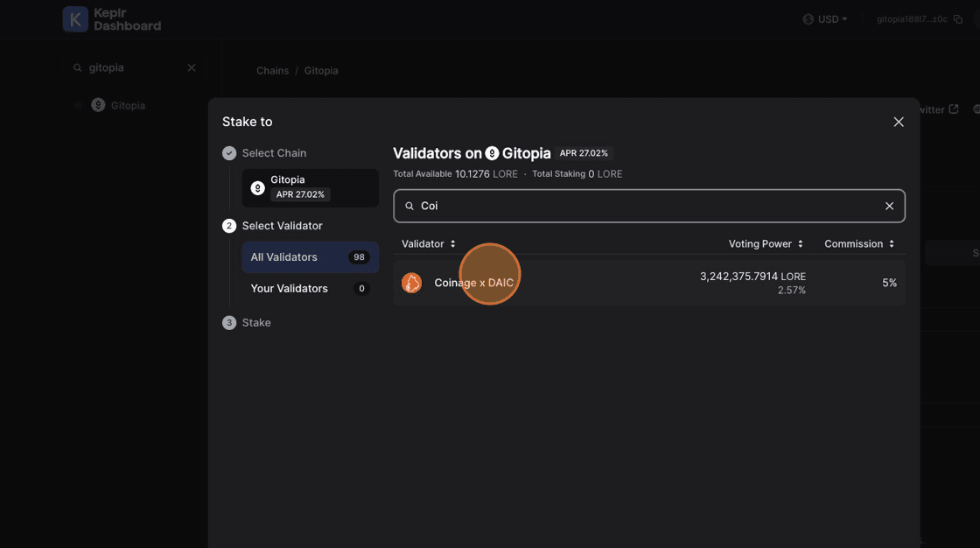Image resolution: width=980 pixels, height=548 pixels.
Task: Sort by Validator name column
Action: [429, 244]
